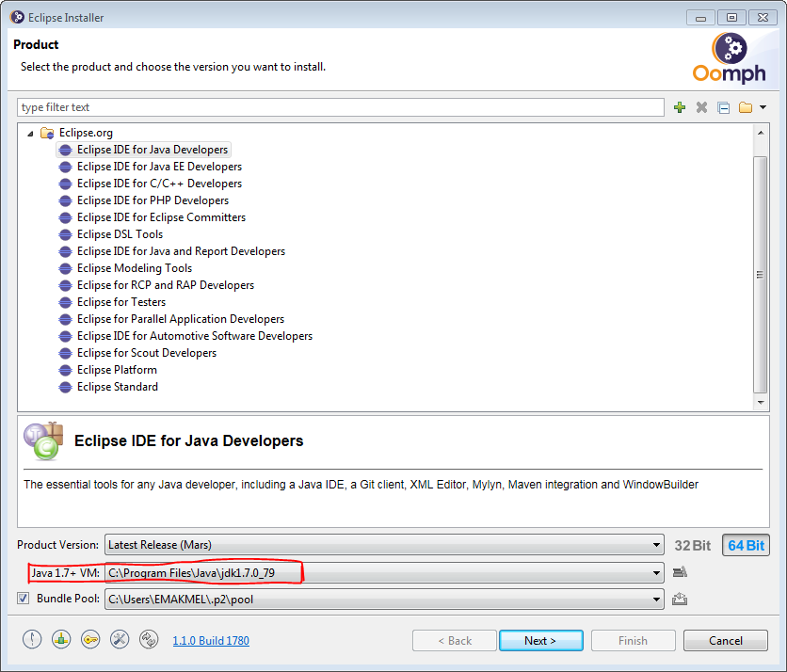This screenshot has width=787, height=672.
Task: Select the 32 Bit option
Action: tap(692, 546)
